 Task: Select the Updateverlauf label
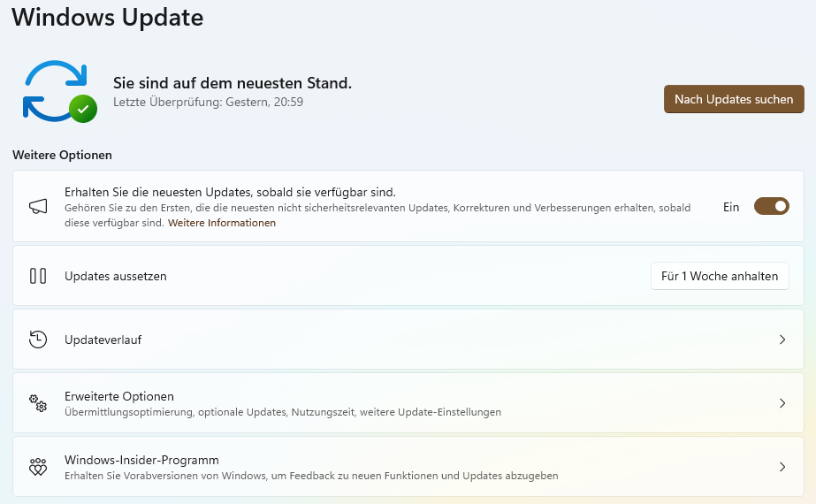pyautogui.click(x=103, y=340)
